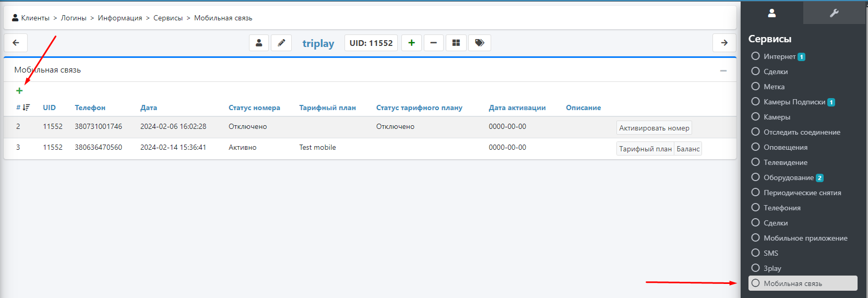Screen dimensions: 868x298
Task: Click the Активно status cell
Action: click(243, 147)
